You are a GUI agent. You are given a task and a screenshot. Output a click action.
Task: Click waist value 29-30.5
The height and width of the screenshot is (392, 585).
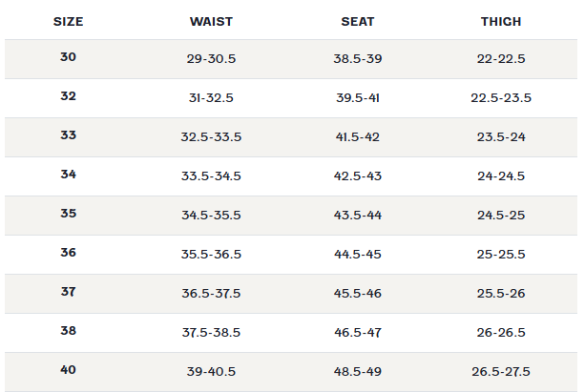[211, 59]
